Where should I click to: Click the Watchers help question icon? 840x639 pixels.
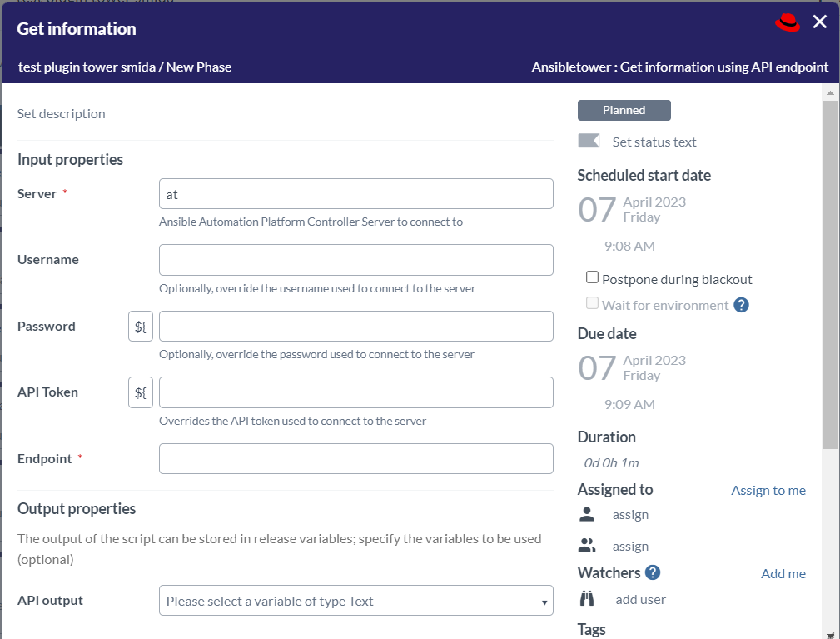(x=653, y=572)
